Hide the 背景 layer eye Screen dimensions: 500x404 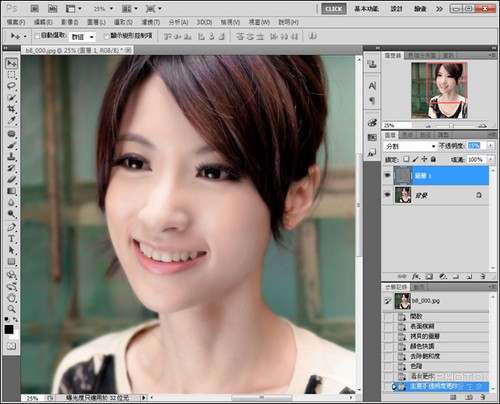click(x=387, y=195)
